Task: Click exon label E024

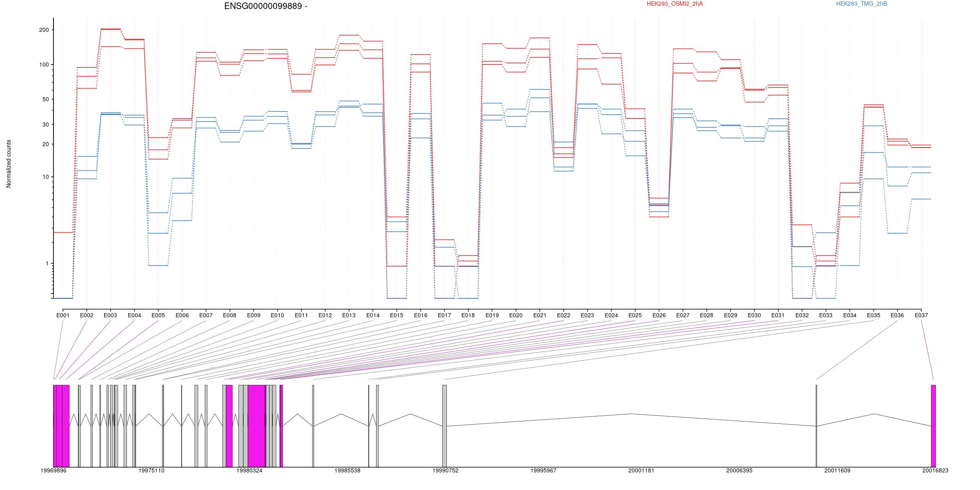Action: [611, 315]
